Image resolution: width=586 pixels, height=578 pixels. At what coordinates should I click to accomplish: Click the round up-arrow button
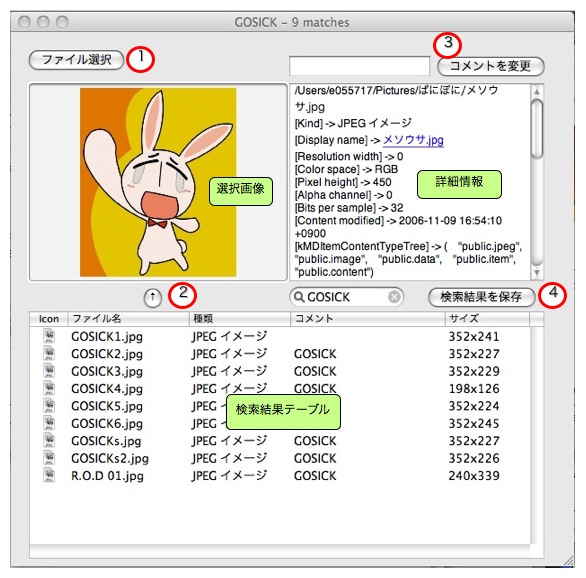click(x=152, y=297)
